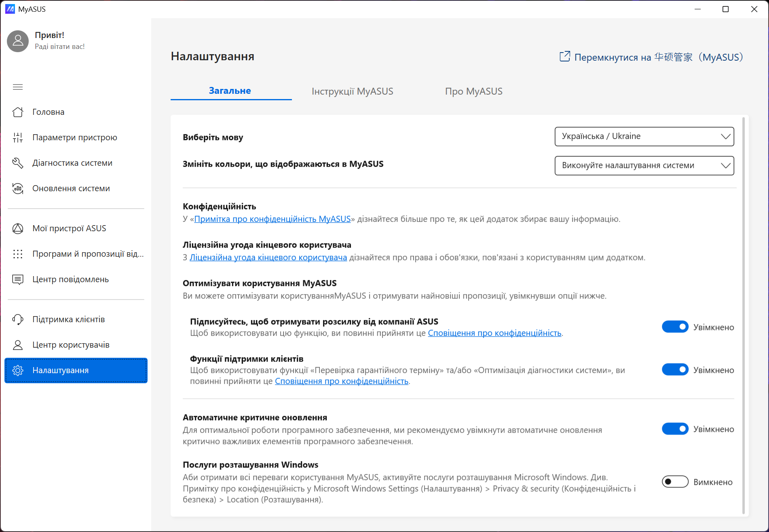Open Центр користувачів in sidebar
This screenshot has height=532, width=769.
76,345
